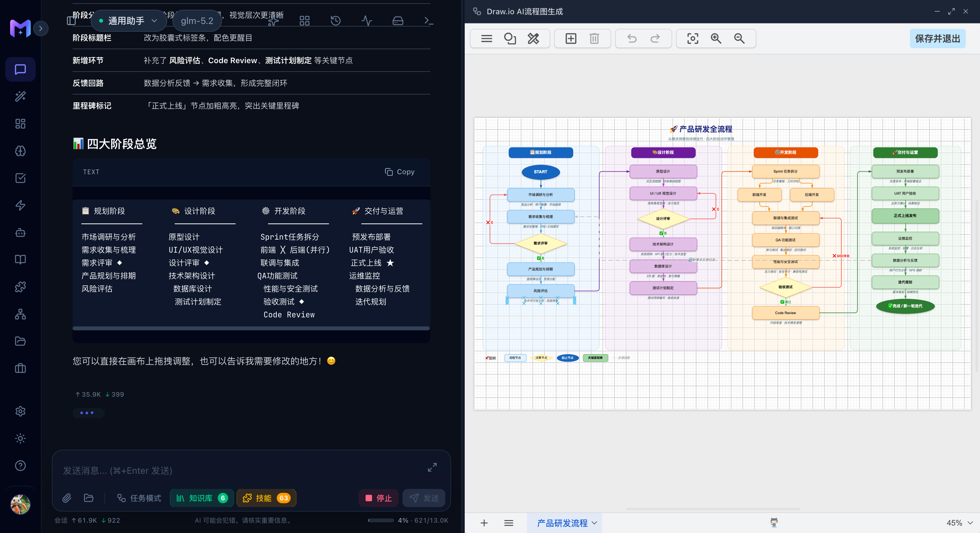Zoom in on the diagram
Image resolution: width=980 pixels, height=533 pixels.
[716, 39]
